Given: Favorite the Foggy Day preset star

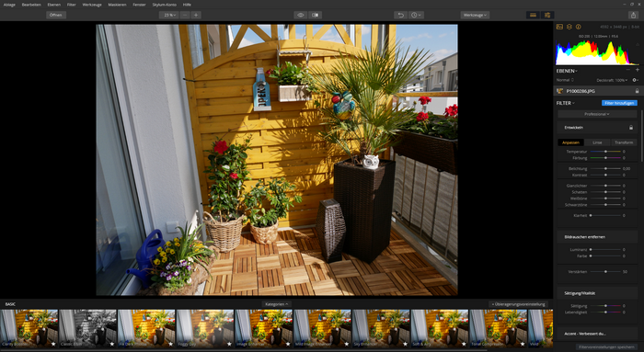Looking at the screenshot, I should click(x=229, y=344).
